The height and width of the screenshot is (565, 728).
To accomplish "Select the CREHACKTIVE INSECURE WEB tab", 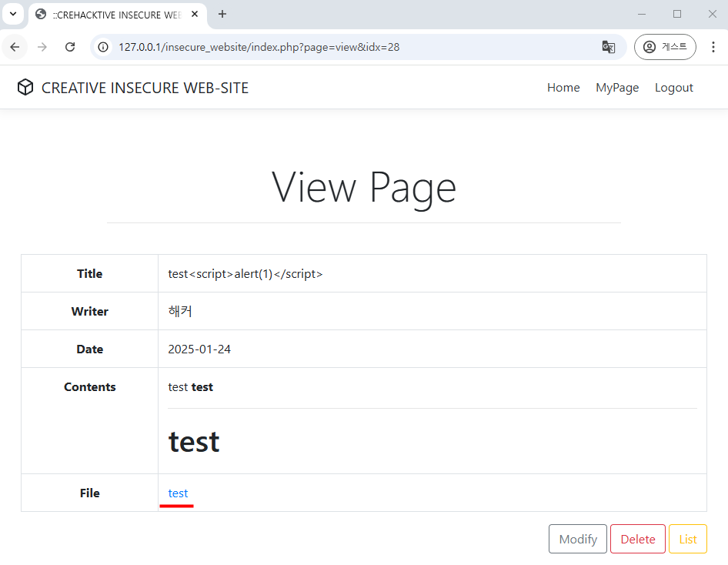I will tap(118, 15).
